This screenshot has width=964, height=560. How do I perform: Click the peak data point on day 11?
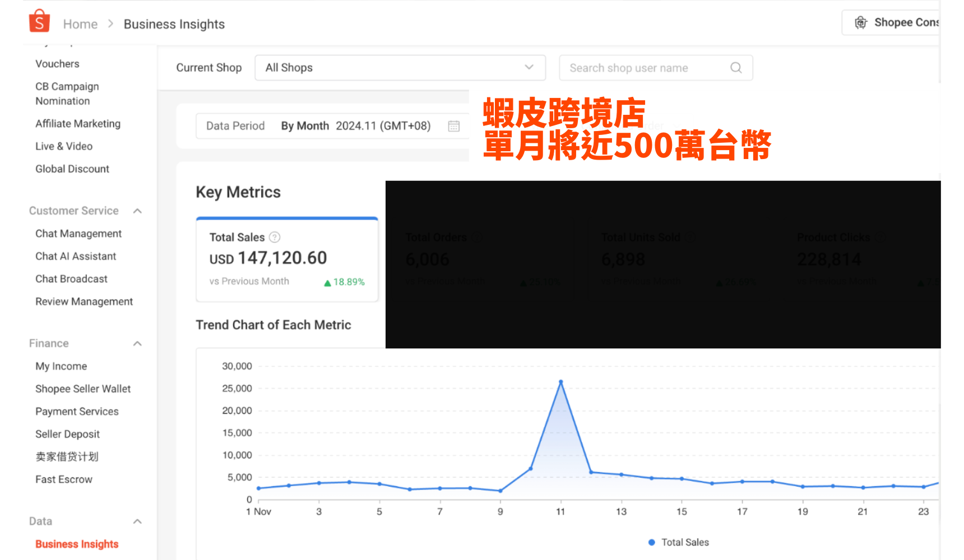tap(560, 382)
